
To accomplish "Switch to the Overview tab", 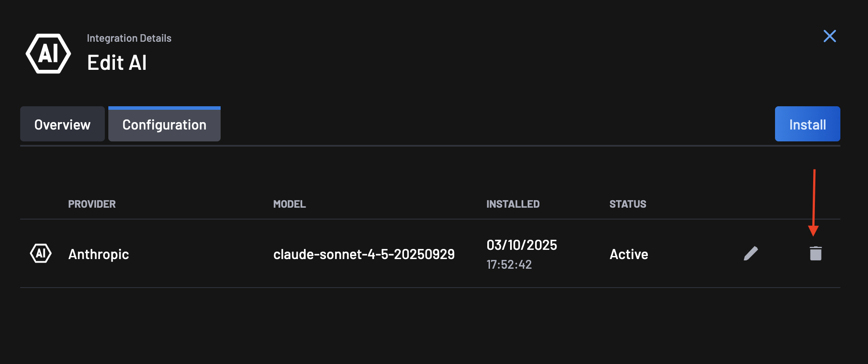I will (x=62, y=124).
